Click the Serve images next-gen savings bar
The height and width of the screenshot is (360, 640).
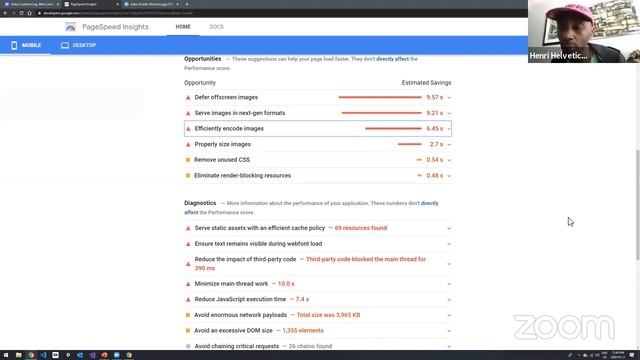[381, 113]
